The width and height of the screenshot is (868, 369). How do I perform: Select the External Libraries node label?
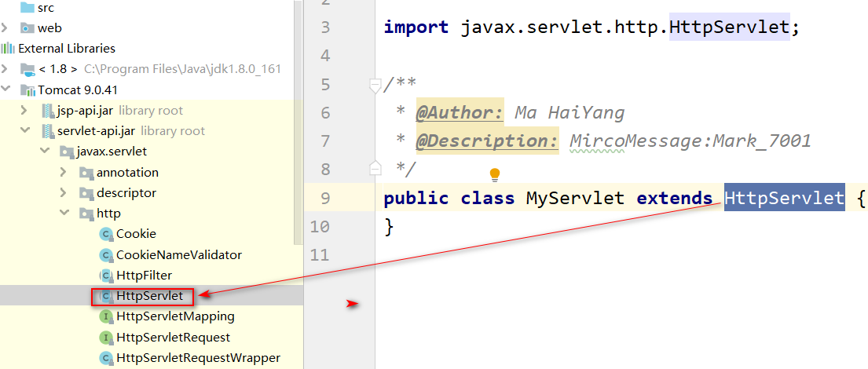67,48
